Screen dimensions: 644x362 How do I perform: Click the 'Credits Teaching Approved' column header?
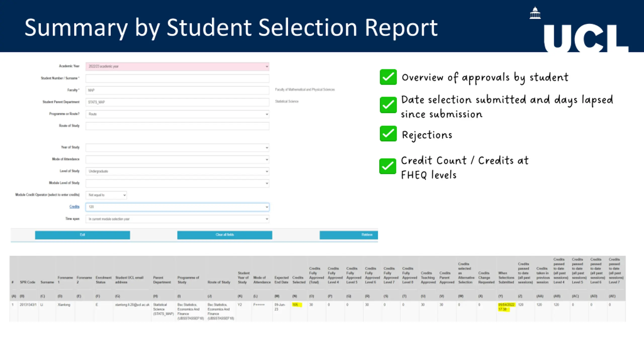(x=428, y=278)
